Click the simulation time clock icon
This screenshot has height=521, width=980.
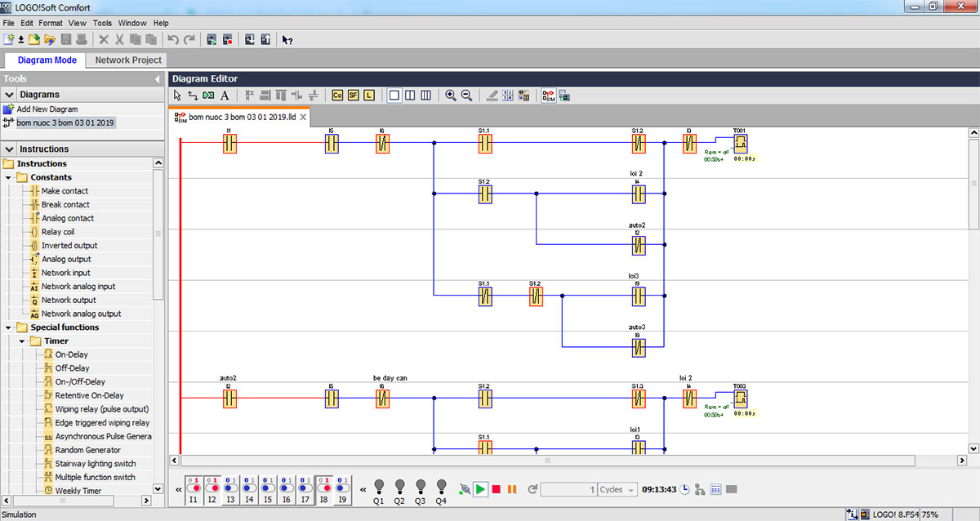click(x=684, y=489)
